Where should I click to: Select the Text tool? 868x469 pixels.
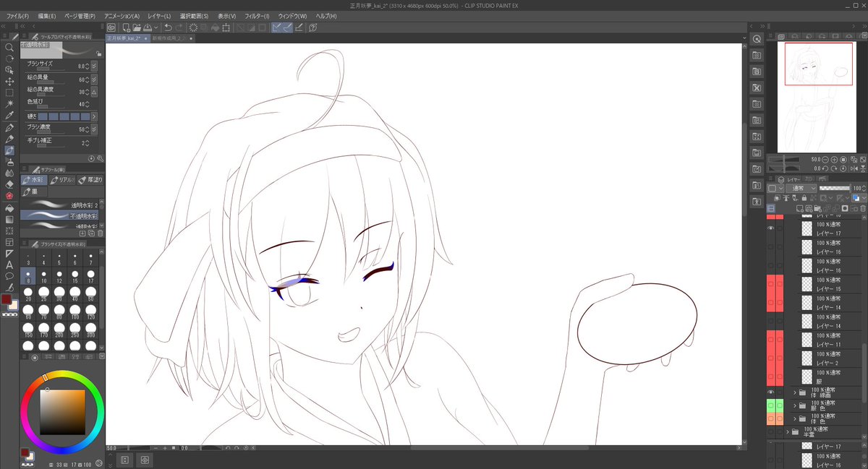[9, 265]
